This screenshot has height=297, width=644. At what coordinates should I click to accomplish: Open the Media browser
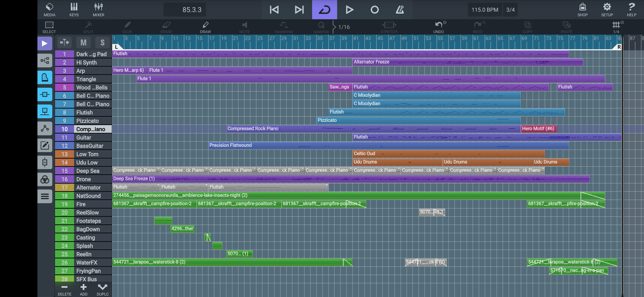50,10
